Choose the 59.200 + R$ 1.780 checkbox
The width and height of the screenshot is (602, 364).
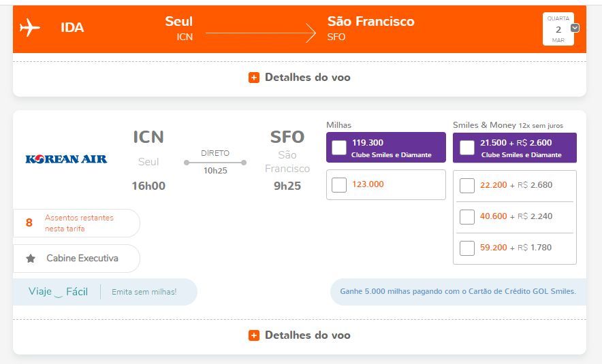click(467, 248)
